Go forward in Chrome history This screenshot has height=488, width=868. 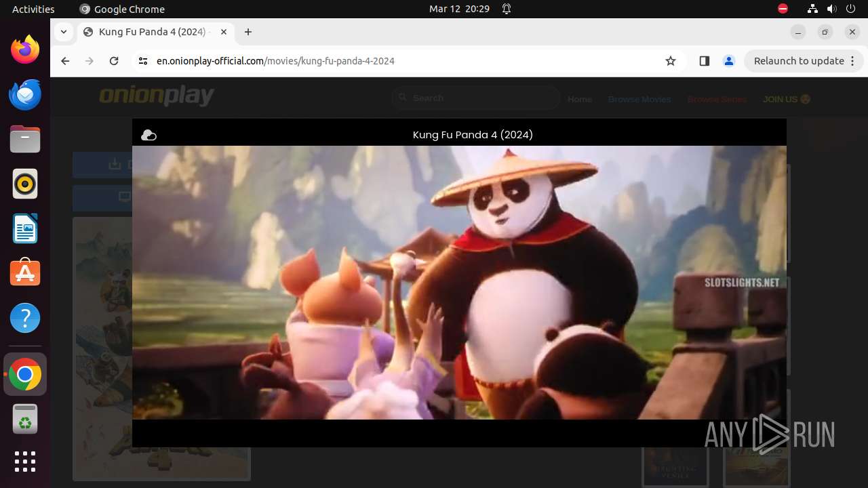tap(90, 61)
